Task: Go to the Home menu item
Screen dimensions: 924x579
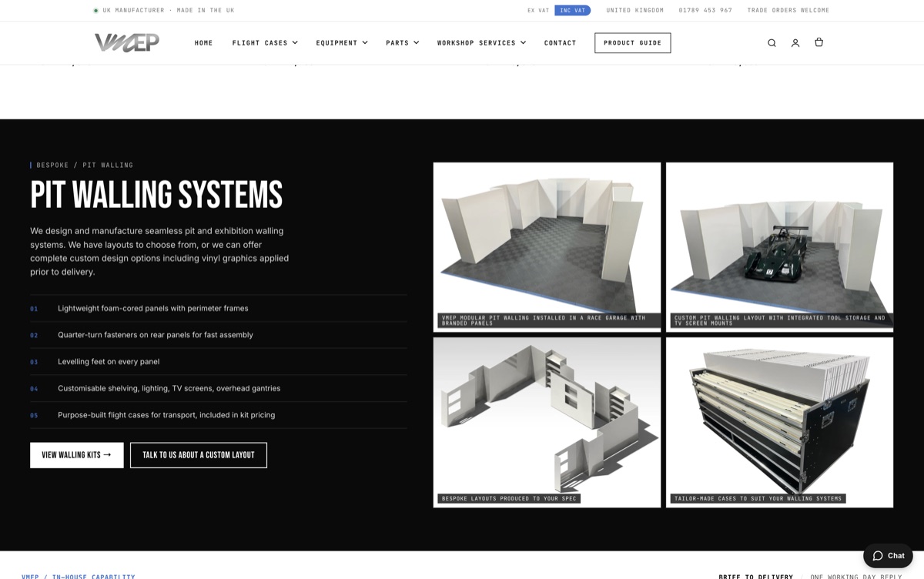Action: point(204,43)
